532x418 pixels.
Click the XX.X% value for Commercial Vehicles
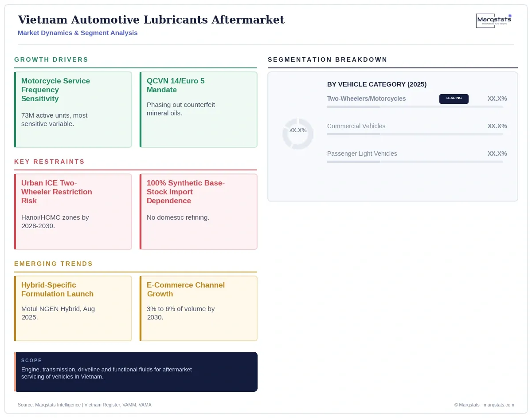click(497, 126)
